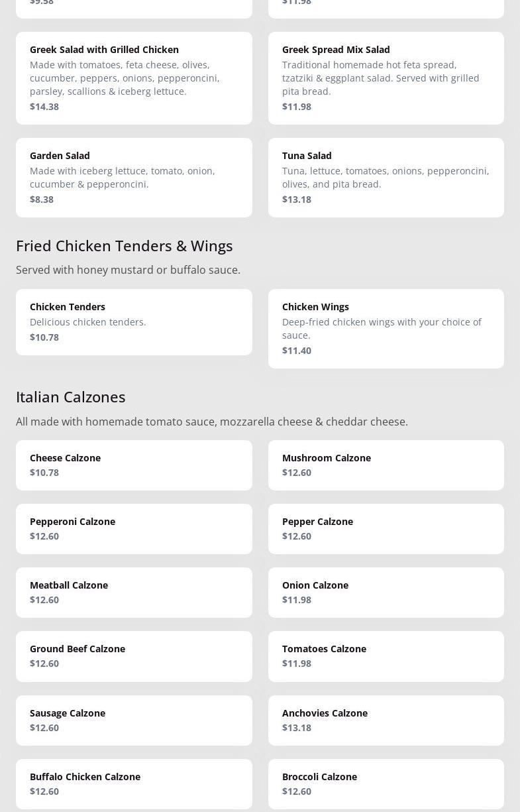Click the Fried Chicken Tenders & Wings heading

point(125,245)
